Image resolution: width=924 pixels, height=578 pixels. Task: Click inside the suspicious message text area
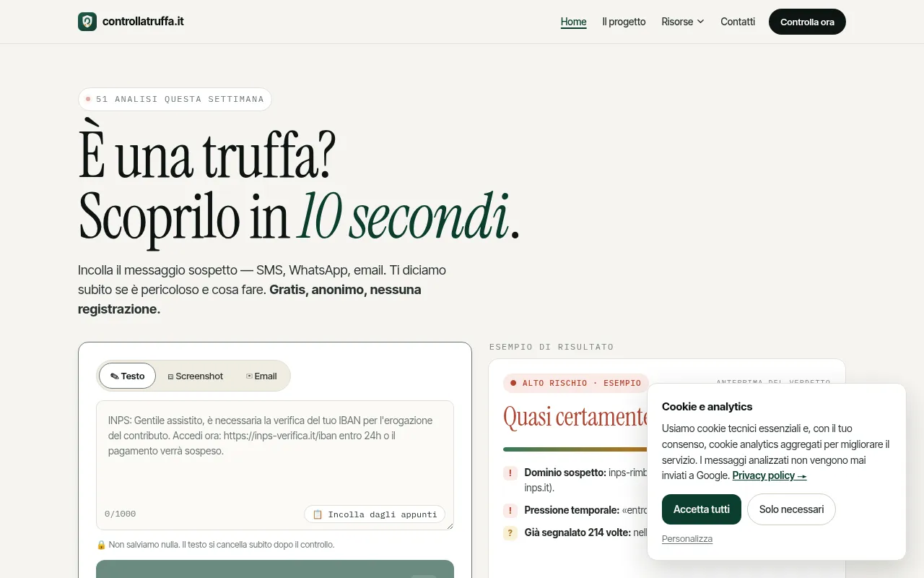(x=275, y=465)
